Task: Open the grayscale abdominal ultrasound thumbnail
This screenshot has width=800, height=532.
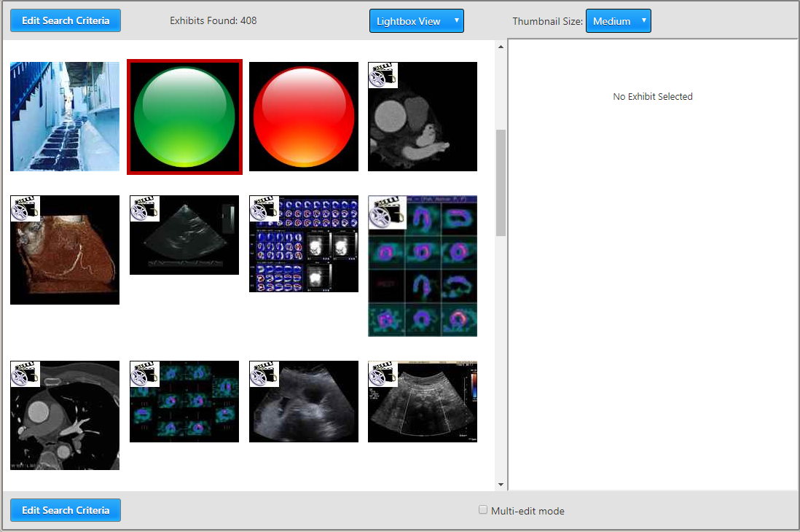Action: 304,408
